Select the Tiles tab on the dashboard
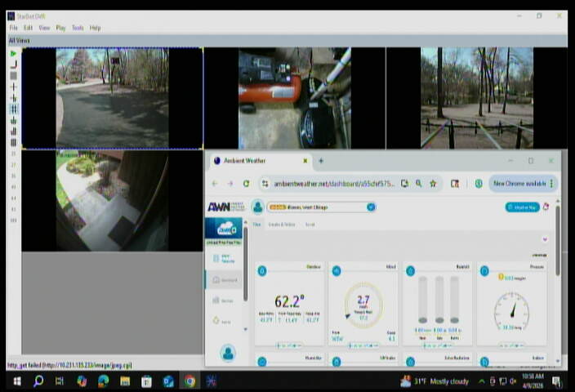 pos(256,225)
